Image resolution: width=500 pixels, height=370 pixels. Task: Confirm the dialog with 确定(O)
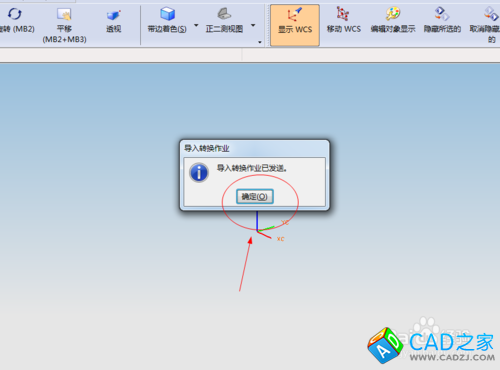click(x=255, y=196)
